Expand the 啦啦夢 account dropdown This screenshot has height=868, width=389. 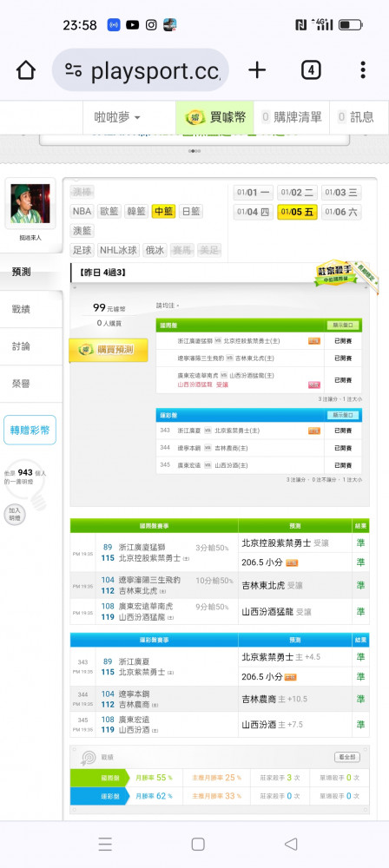(x=117, y=117)
